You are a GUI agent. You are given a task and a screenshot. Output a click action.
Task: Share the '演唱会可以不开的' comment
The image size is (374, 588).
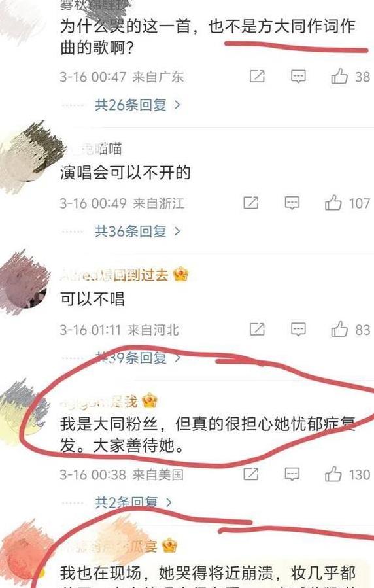250,203
